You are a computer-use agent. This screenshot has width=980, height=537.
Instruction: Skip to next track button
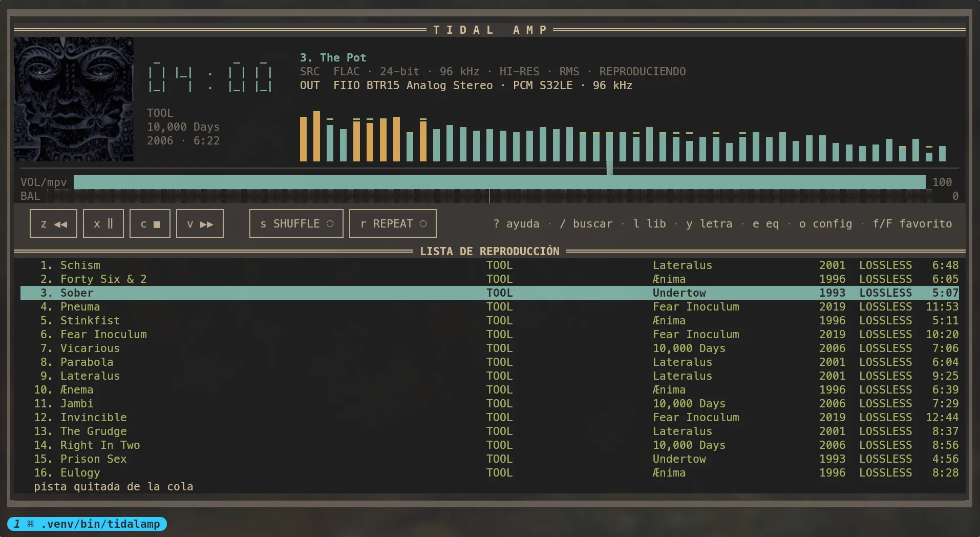[x=200, y=223]
